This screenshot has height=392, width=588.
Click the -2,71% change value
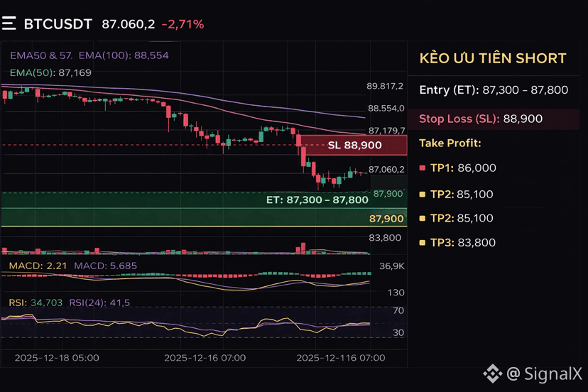coord(183,24)
